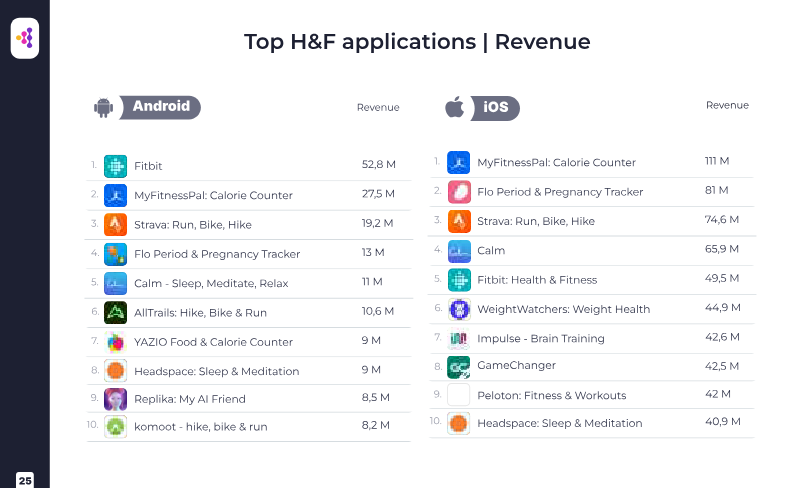Screen dimensions: 800x488
Task: Click the Replika: My AI Friend icon
Action: click(x=115, y=399)
